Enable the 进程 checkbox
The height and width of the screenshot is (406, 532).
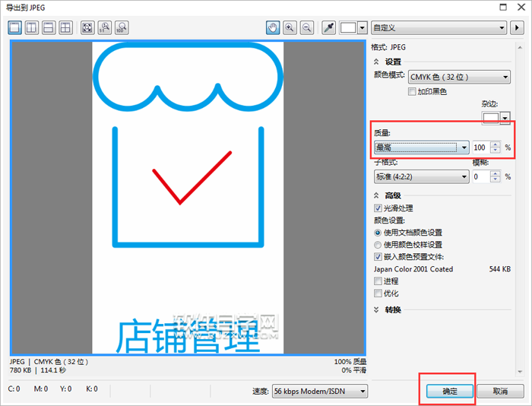[x=378, y=281]
